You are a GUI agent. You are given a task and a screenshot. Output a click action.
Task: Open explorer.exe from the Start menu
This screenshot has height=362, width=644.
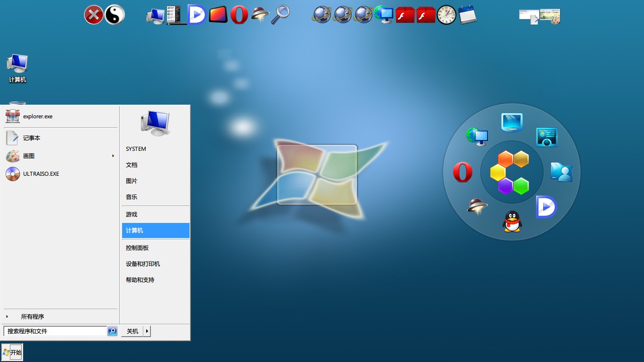61,116
